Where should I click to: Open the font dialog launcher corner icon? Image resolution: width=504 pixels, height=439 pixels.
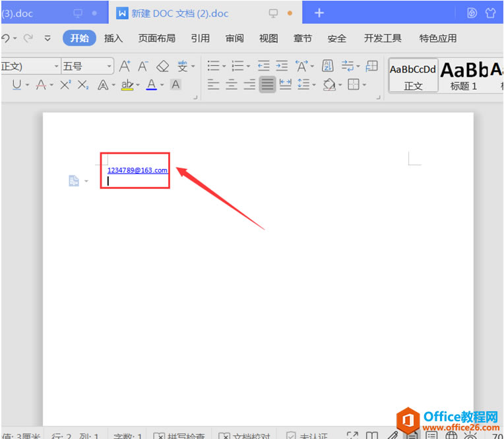(195, 98)
